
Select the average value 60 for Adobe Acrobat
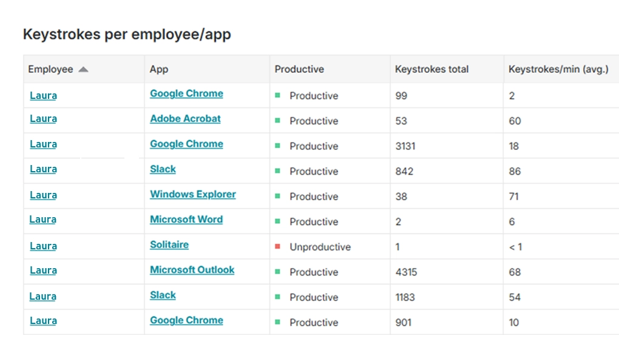click(x=515, y=121)
